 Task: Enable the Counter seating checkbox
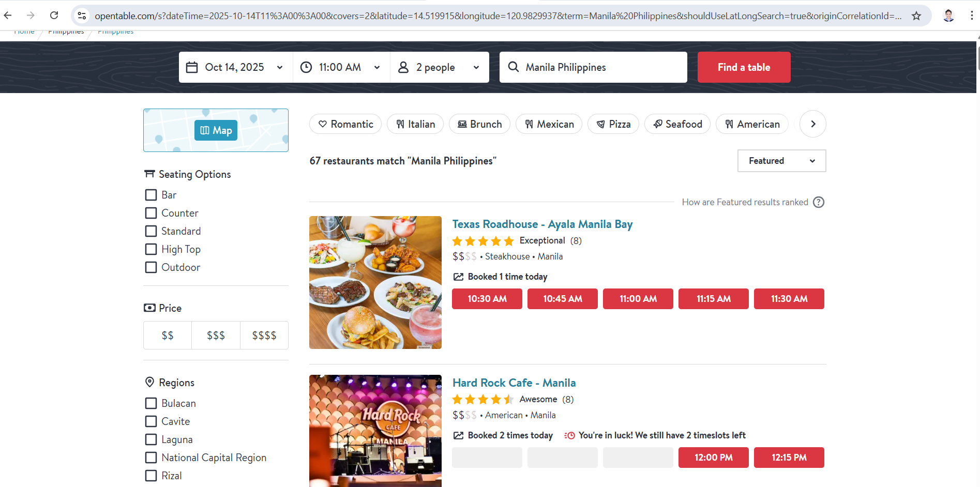151,213
